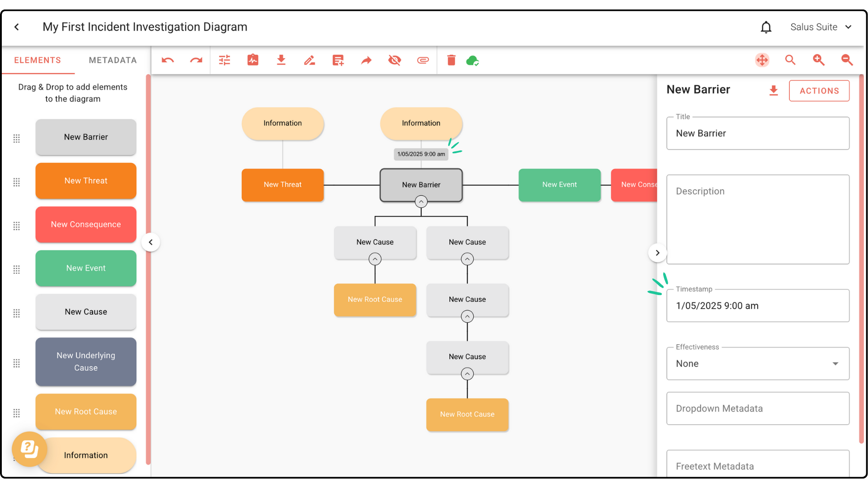Screen dimensions: 868x488
Task: Click the redo arrow icon
Action: pyautogui.click(x=196, y=60)
